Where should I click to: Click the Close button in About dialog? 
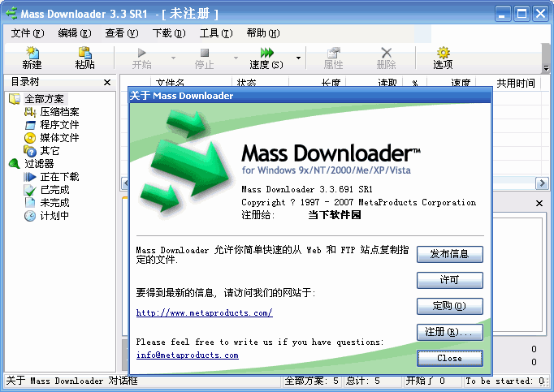(450, 359)
